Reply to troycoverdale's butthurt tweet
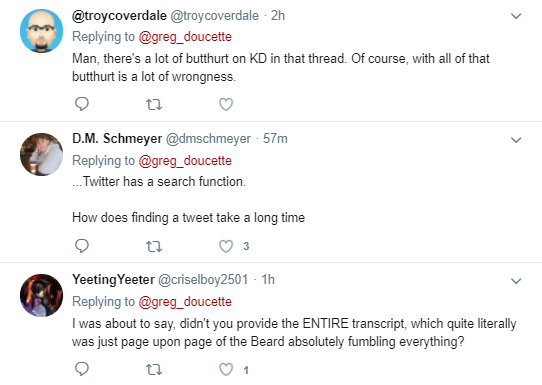The image size is (542, 385). (82, 104)
